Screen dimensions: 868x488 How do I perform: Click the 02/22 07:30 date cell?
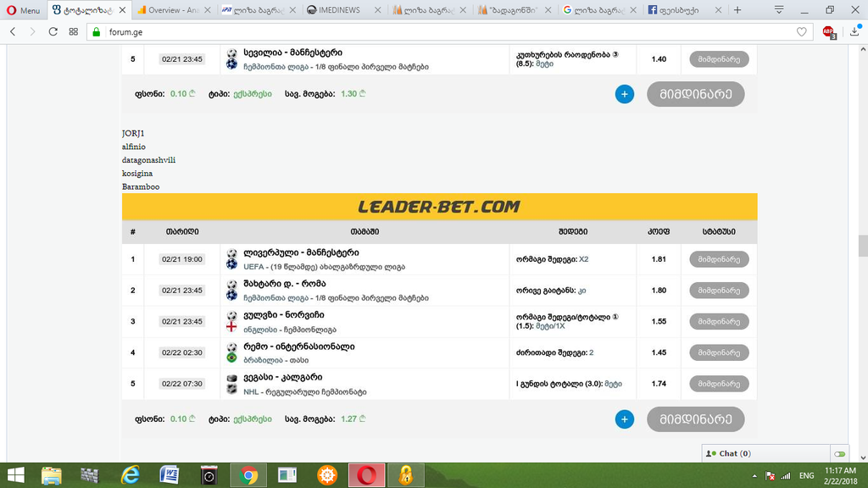coord(182,384)
